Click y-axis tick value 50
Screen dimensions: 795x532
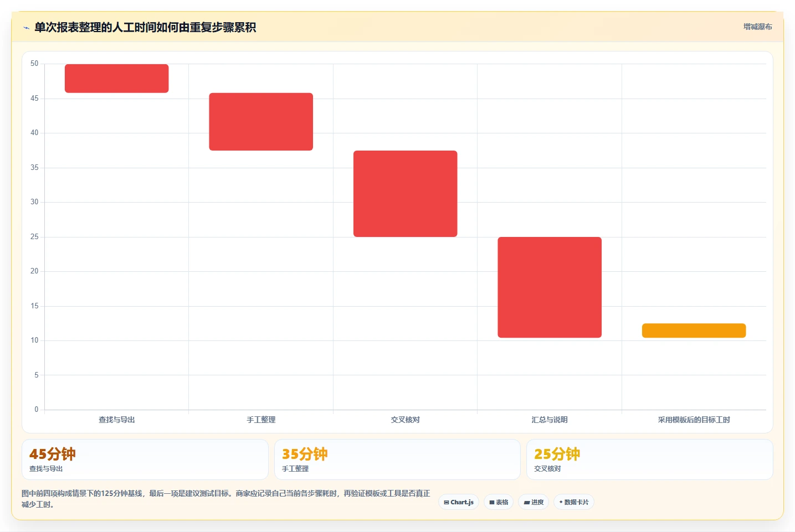[34, 64]
